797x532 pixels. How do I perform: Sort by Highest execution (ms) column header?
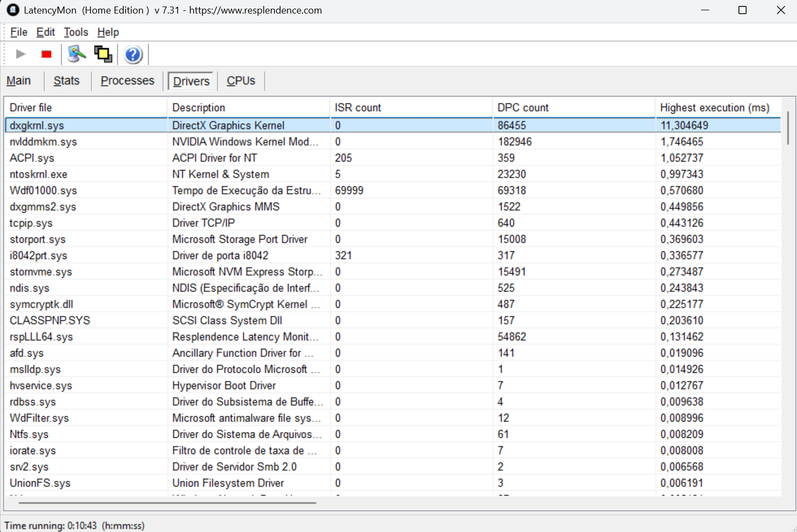[x=718, y=107]
